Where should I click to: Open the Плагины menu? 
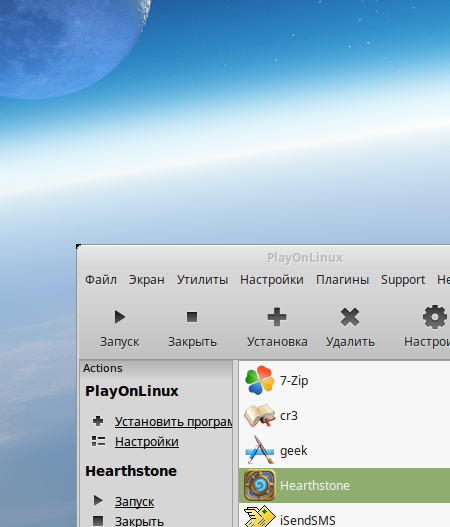tap(342, 280)
